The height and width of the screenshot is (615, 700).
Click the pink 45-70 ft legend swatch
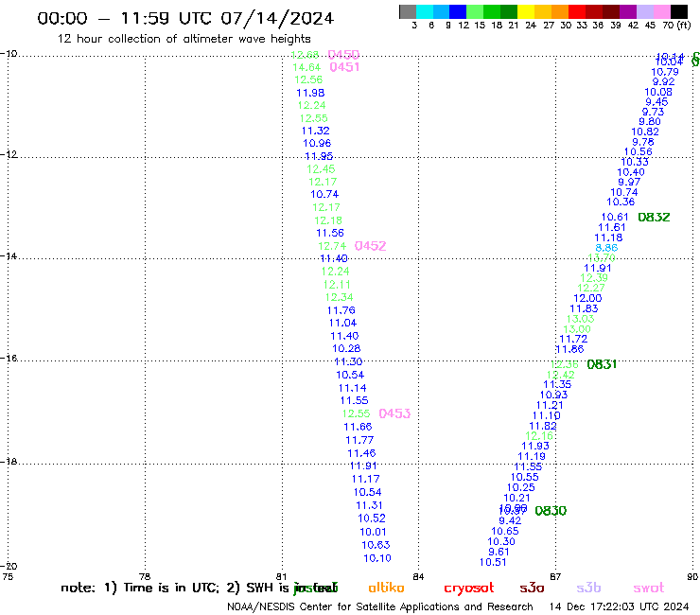click(x=661, y=11)
